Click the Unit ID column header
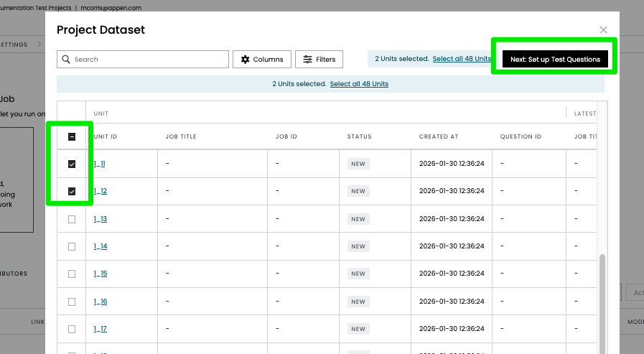Screen dimensions: 644x354 [x=106, y=136]
